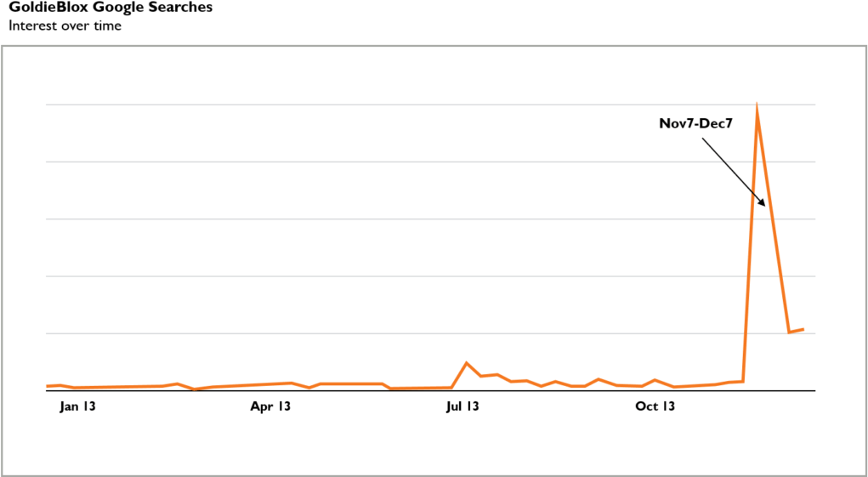This screenshot has width=868, height=477.
Task: Click the orange line directly above Apr 13
Action: point(270,384)
